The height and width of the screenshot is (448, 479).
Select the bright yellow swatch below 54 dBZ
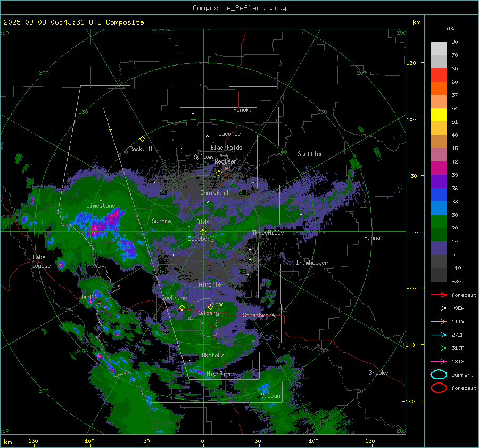(439, 115)
